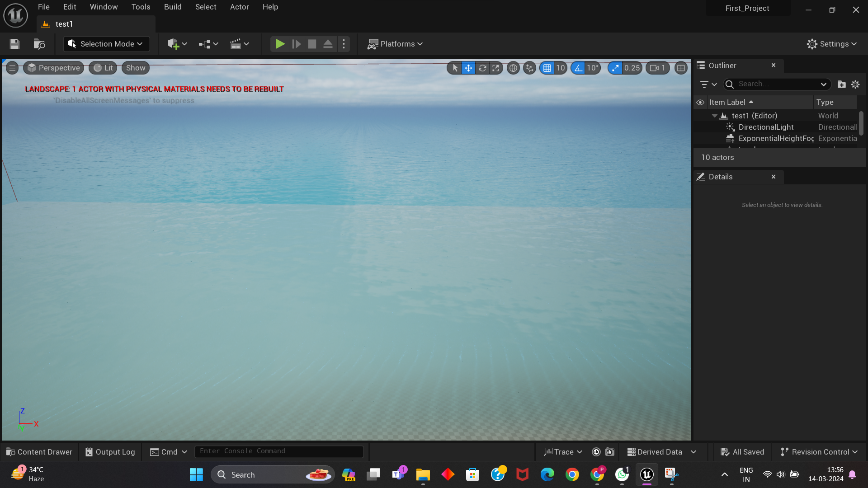This screenshot has height=488, width=868.
Task: Select the Scale tool in viewport toolbar
Action: (x=496, y=68)
